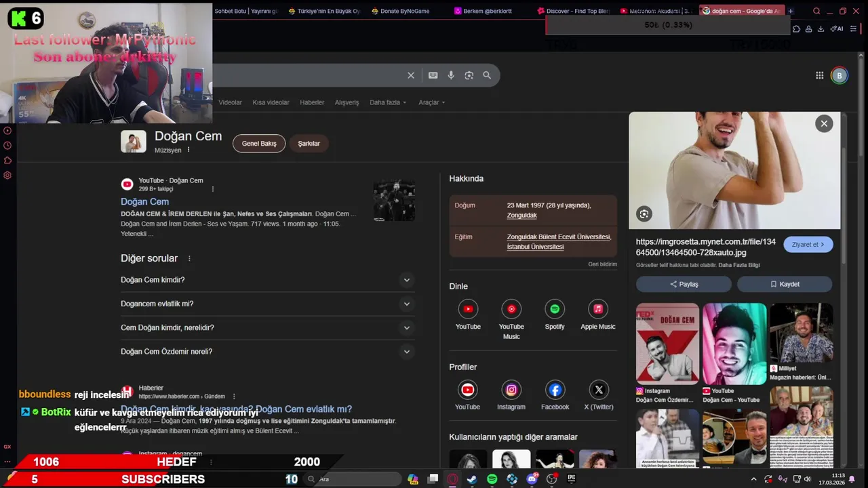Expand 'Doğan Cem Özdemir nereli?' question
This screenshot has height=488, width=868.
[x=267, y=352]
